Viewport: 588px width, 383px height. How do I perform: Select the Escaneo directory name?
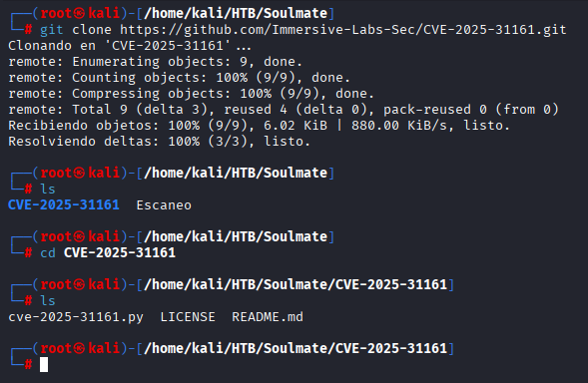point(164,205)
